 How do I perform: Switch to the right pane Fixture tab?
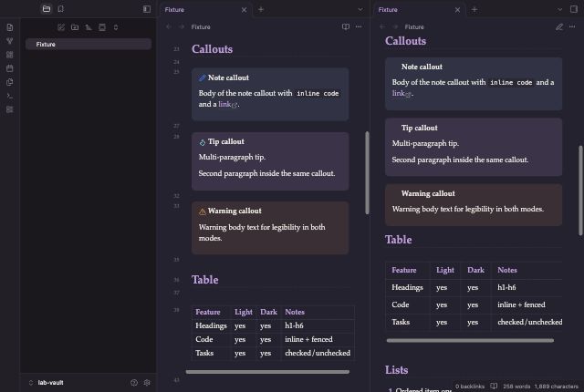419,10
